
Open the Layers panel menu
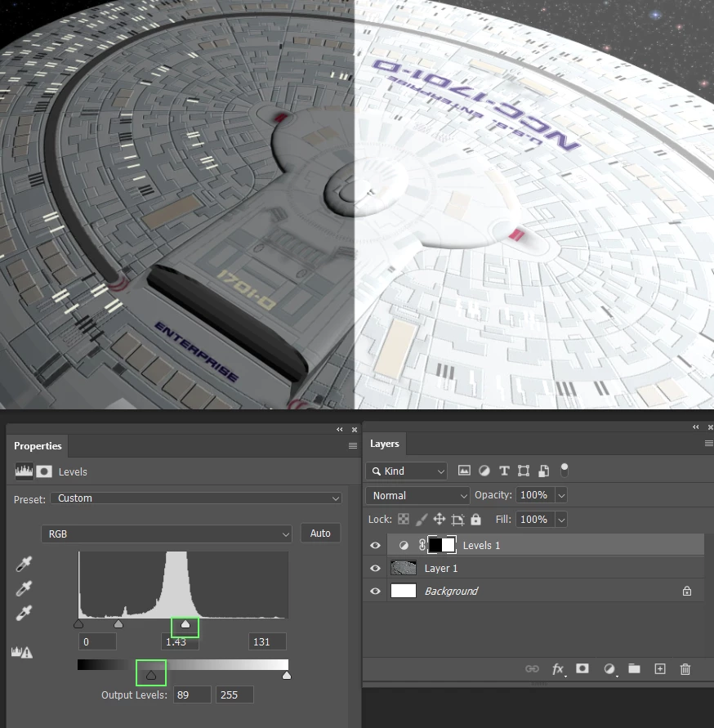tap(709, 444)
